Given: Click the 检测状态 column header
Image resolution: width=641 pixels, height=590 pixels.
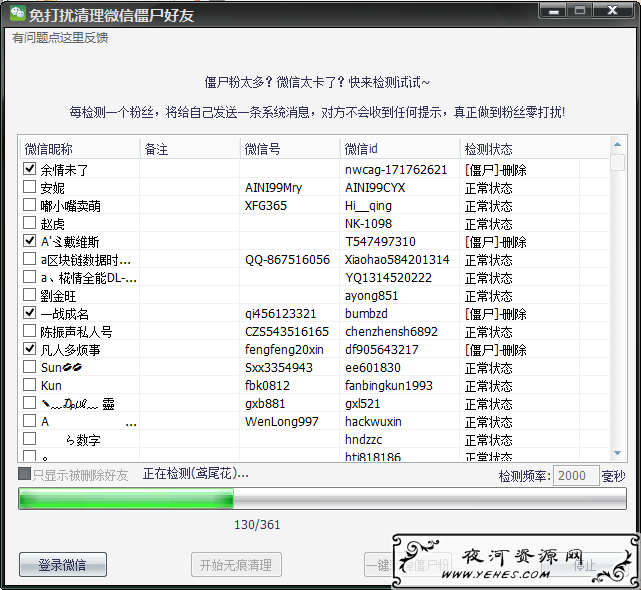Looking at the screenshot, I should (535, 149).
